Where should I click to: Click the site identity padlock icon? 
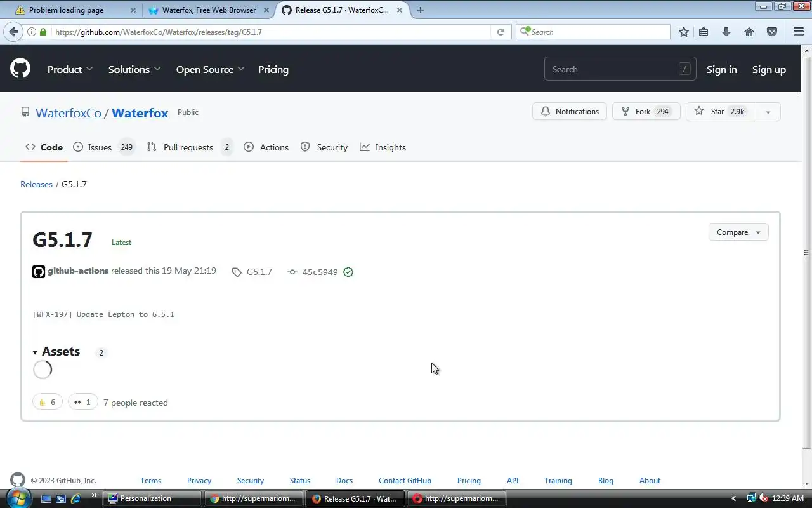[x=43, y=32]
